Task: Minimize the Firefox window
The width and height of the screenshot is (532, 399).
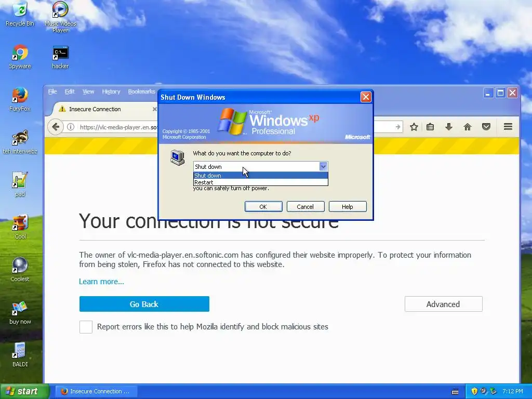Action: 488,93
